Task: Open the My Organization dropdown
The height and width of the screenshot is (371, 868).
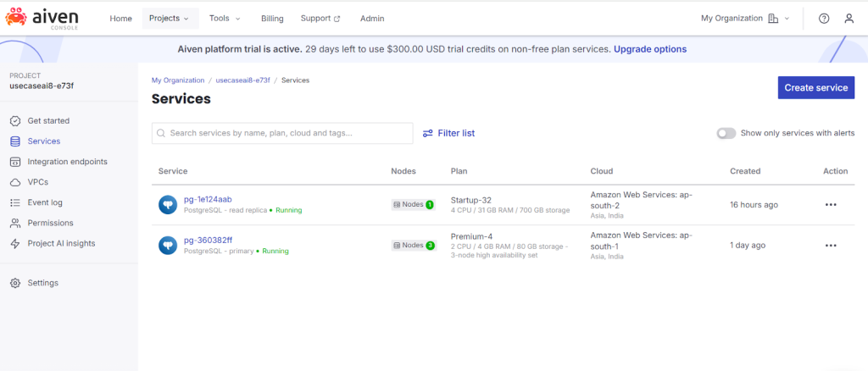Action: 744,19
